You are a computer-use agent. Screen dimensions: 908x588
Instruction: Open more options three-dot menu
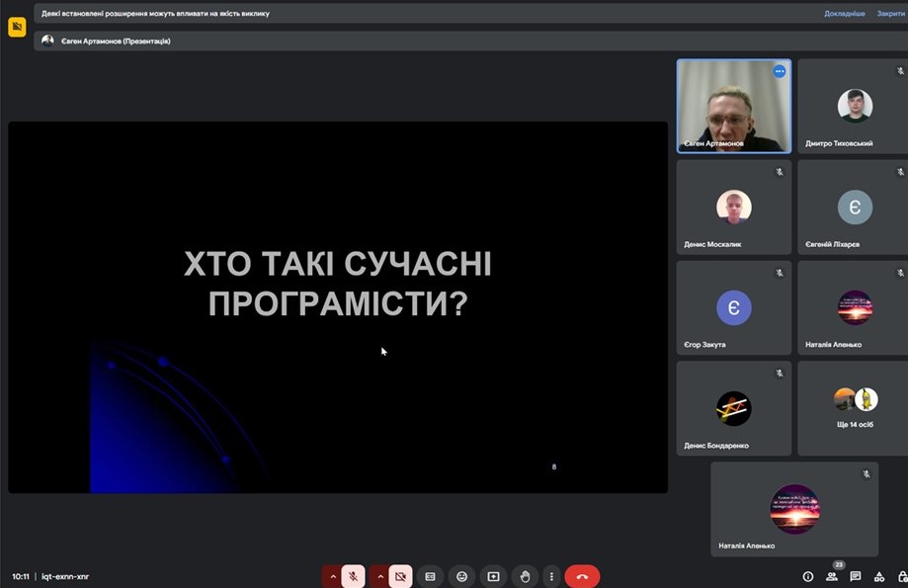551,576
